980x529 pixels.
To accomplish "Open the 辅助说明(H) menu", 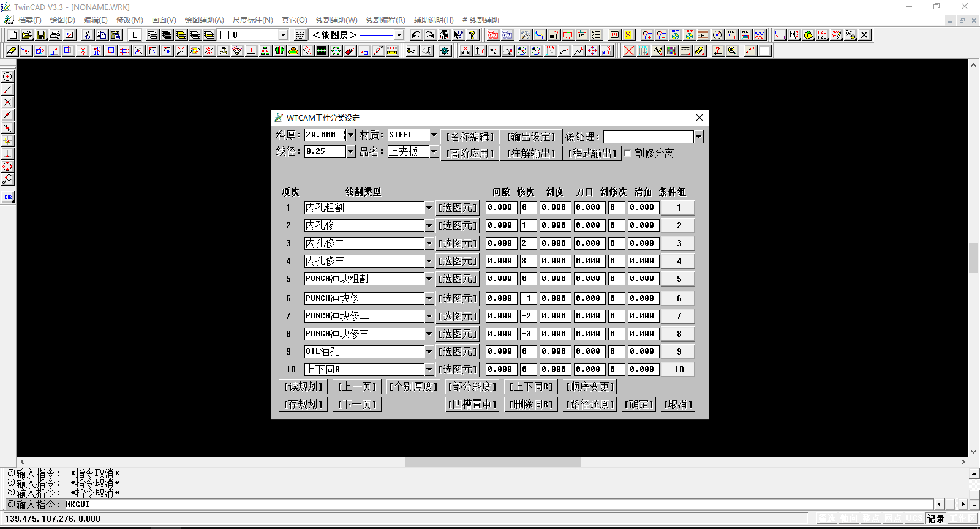I will (x=434, y=20).
